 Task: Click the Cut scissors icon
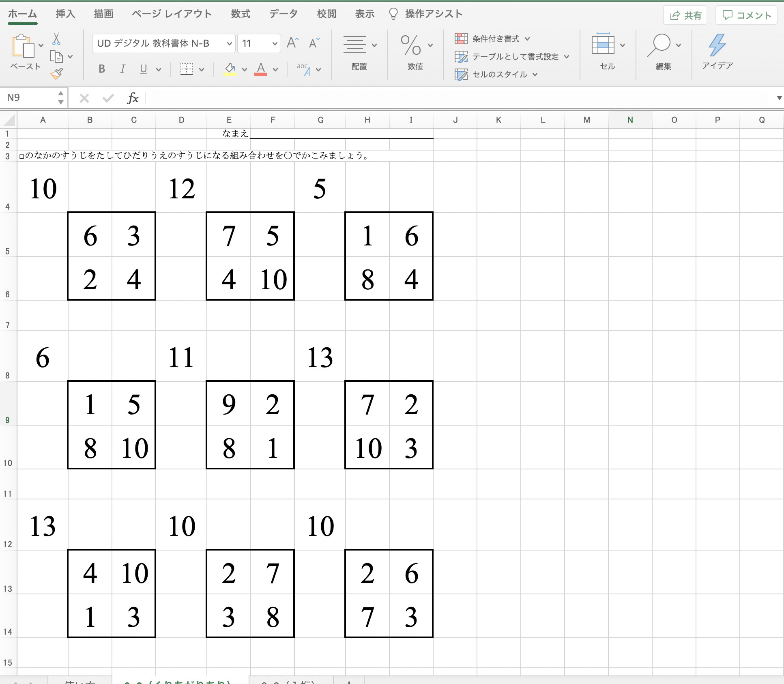point(56,39)
